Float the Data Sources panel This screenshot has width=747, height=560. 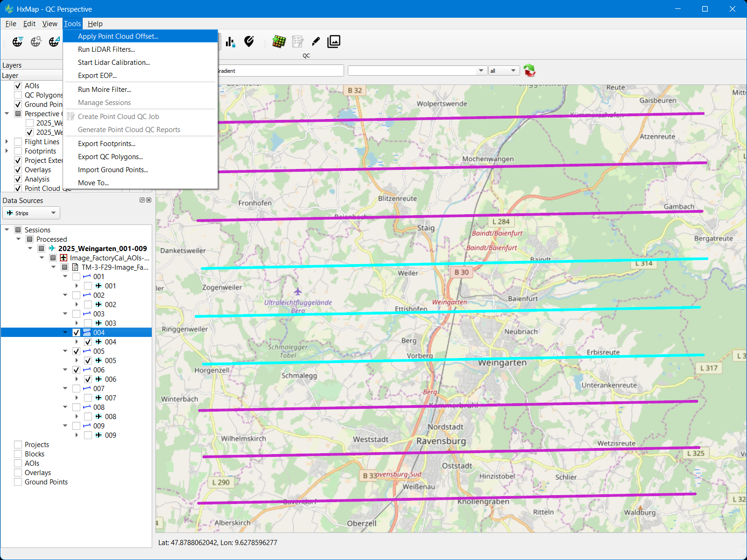pos(142,200)
